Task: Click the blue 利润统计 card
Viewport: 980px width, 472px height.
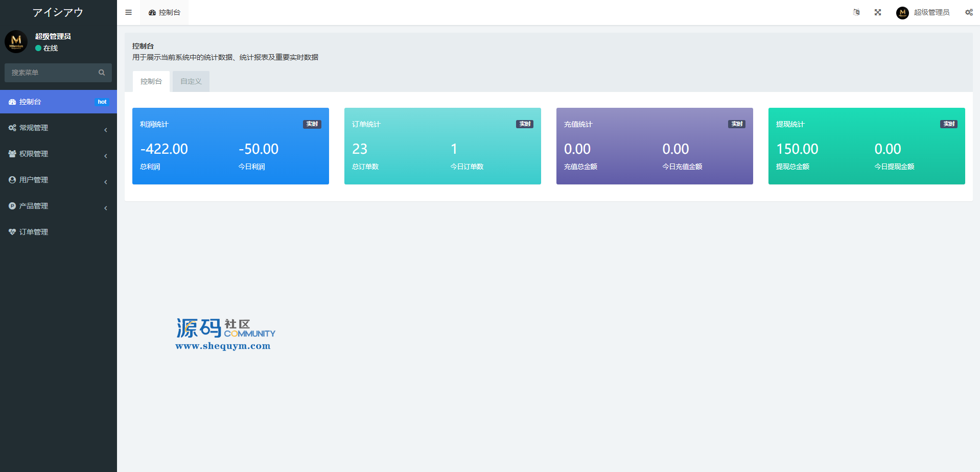Action: [x=230, y=146]
